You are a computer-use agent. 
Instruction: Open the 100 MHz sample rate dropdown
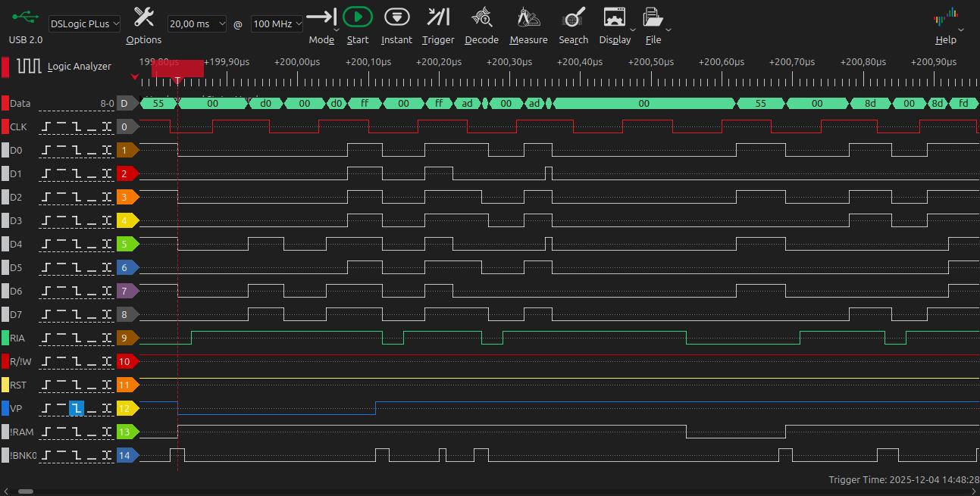(x=277, y=24)
